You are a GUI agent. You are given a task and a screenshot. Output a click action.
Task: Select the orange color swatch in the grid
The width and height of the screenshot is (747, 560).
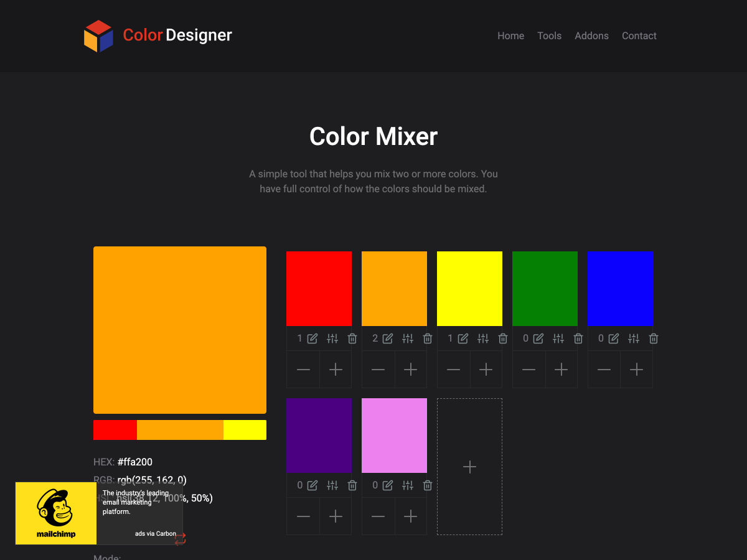pyautogui.click(x=394, y=289)
